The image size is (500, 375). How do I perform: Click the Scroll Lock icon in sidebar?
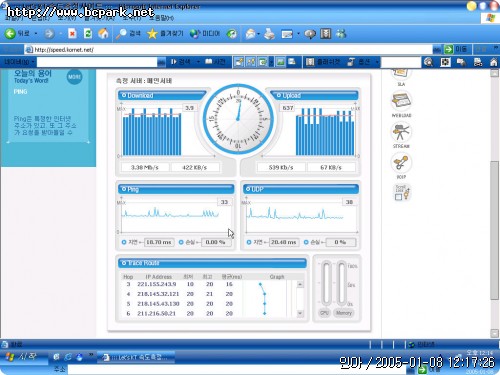[x=402, y=192]
